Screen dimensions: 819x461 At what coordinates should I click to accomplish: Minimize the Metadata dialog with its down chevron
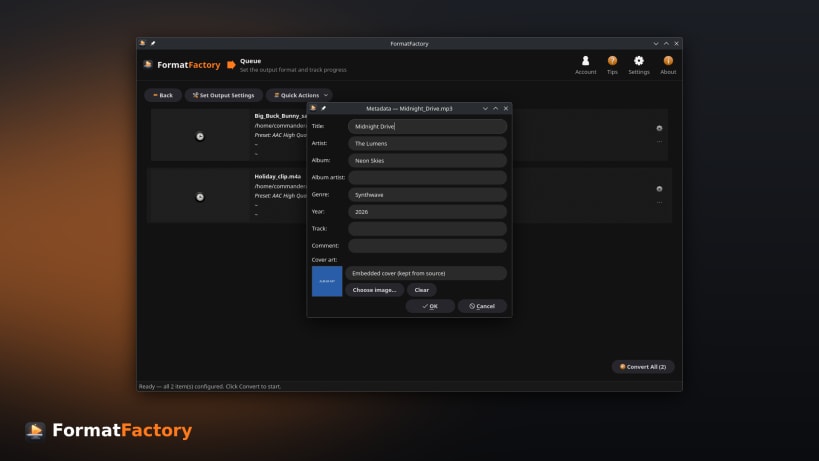click(485, 108)
